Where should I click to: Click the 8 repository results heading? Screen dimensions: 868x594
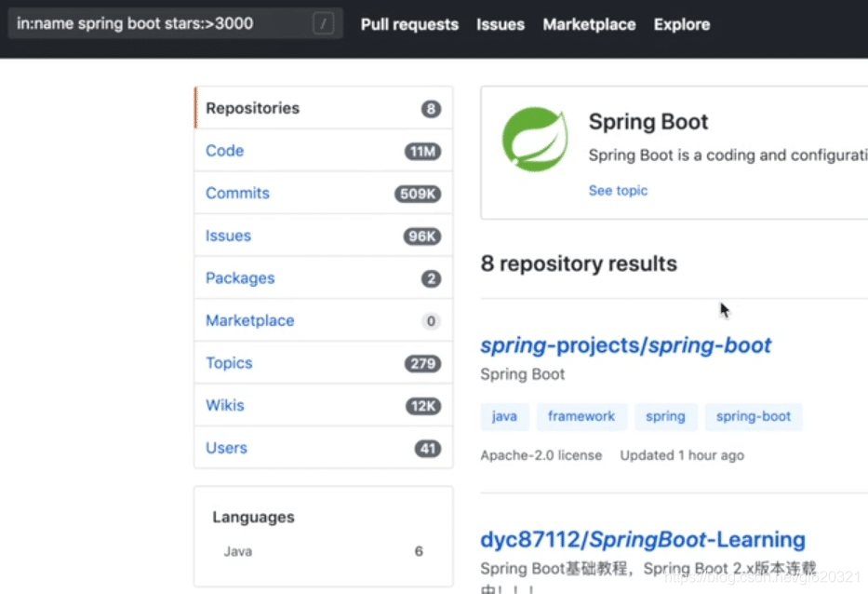tap(579, 263)
